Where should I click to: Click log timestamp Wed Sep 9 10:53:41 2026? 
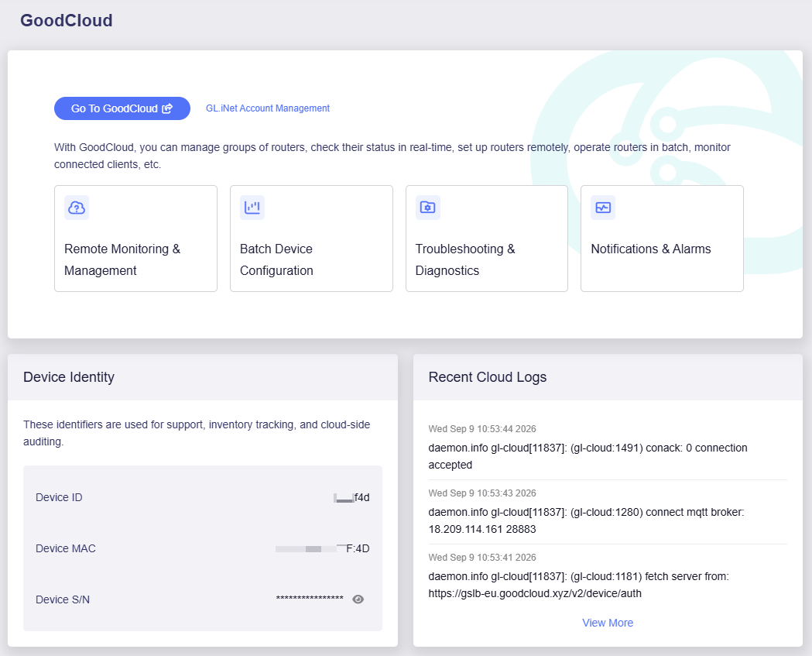click(482, 558)
